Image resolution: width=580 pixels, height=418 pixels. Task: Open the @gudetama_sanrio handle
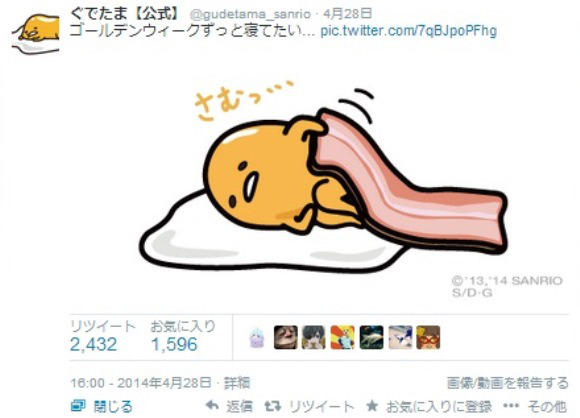[250, 14]
